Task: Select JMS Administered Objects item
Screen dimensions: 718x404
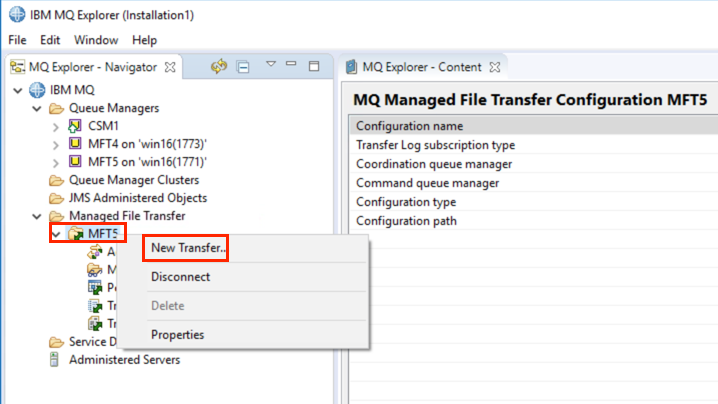Action: pyautogui.click(x=138, y=198)
